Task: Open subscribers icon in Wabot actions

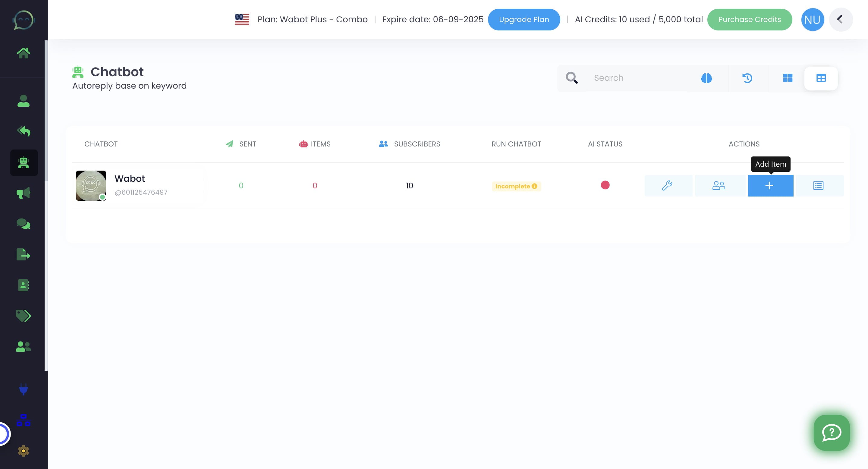Action: [719, 186]
